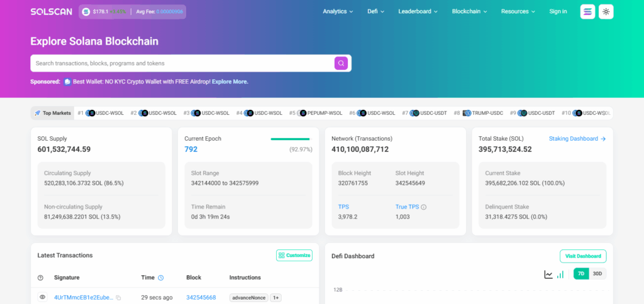Click Sign in
The height and width of the screenshot is (304, 644).
(558, 11)
